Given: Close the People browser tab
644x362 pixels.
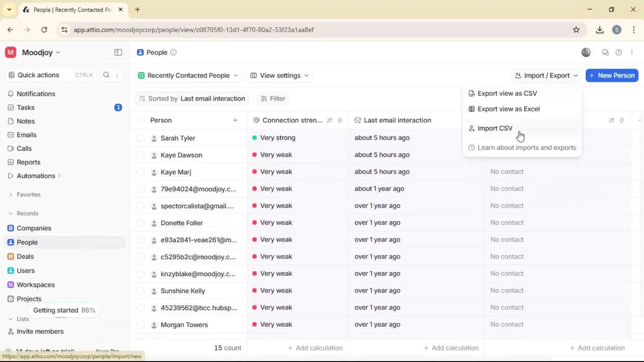Looking at the screenshot, I should coord(120,10).
